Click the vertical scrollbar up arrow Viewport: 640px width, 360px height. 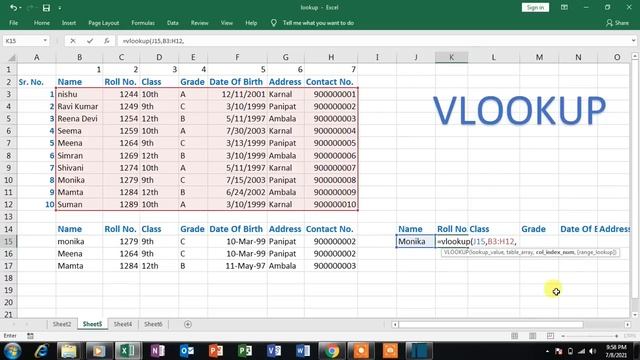point(635,56)
